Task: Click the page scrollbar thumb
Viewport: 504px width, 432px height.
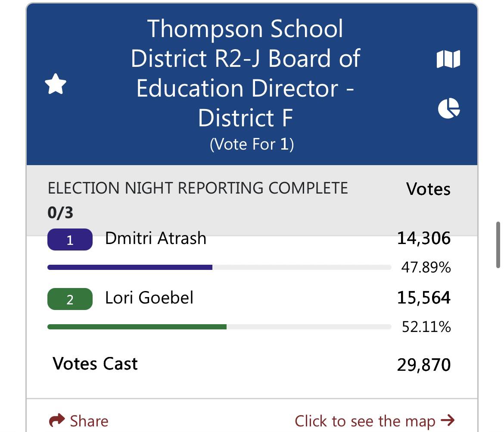Action: point(498,245)
